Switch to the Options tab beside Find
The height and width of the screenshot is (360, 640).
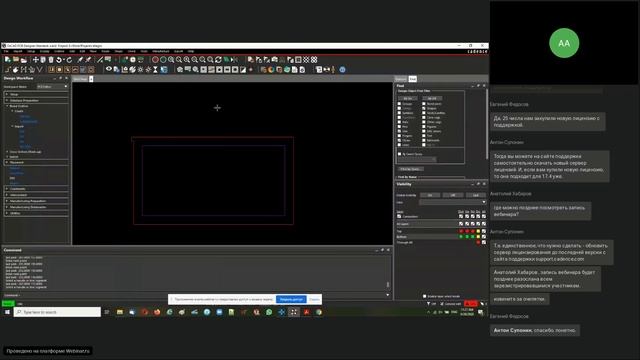coord(401,79)
